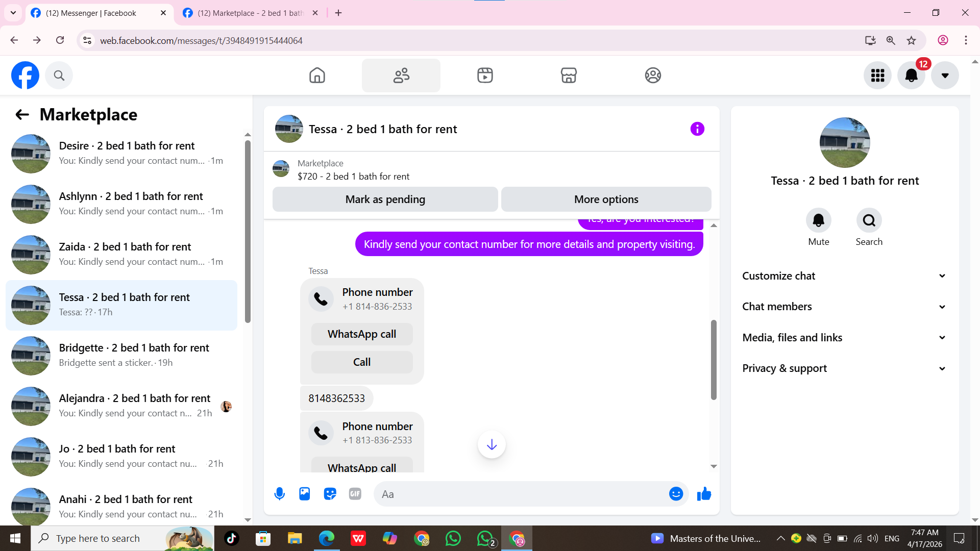Viewport: 980px width, 551px height.
Task: Search within this conversation
Action: click(x=869, y=220)
